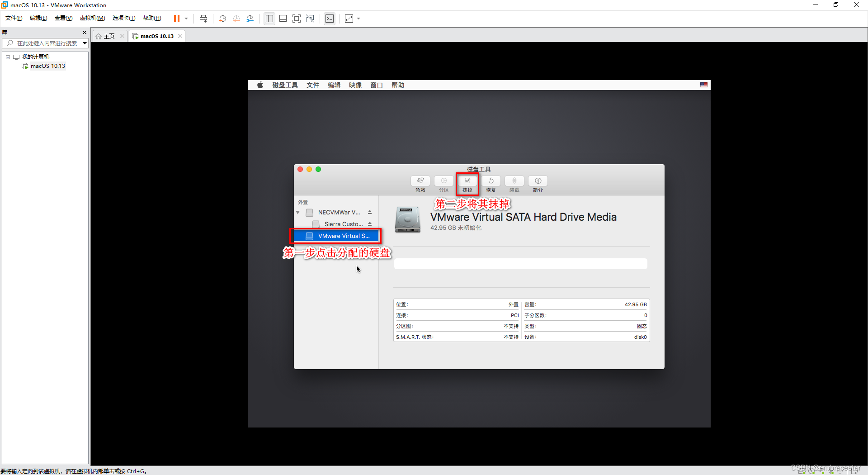Screen dimensions: 868x475
Task: Click the red close dot of Disk Utility
Action: tap(300, 169)
